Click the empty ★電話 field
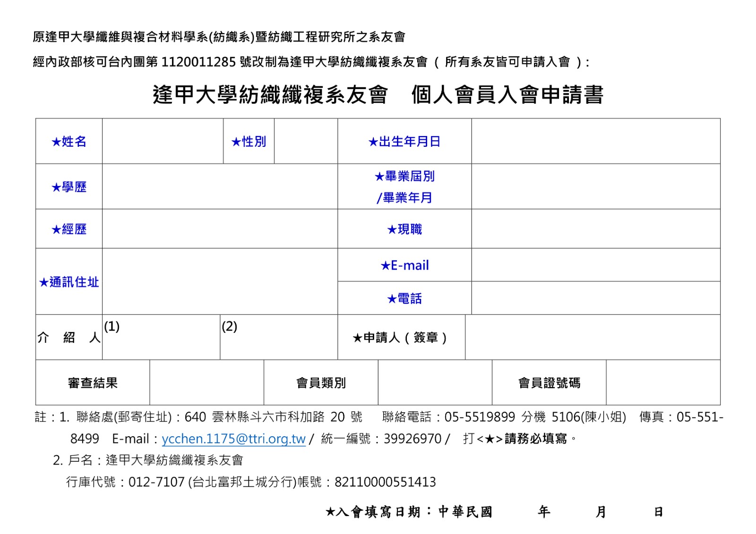 point(595,298)
